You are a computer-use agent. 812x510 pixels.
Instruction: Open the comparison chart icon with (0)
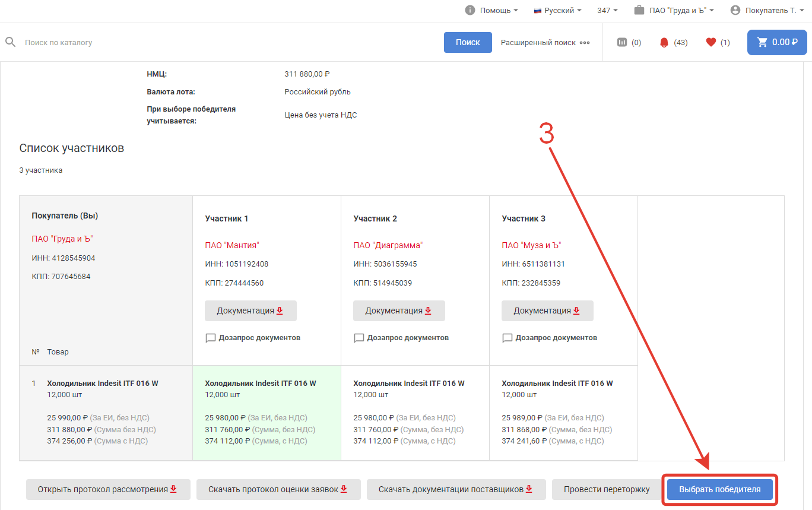622,42
